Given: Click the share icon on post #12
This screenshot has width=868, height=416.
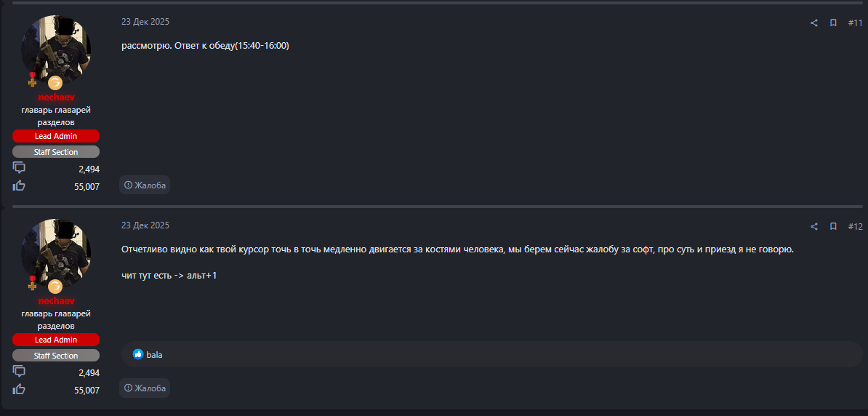Looking at the screenshot, I should [814, 227].
